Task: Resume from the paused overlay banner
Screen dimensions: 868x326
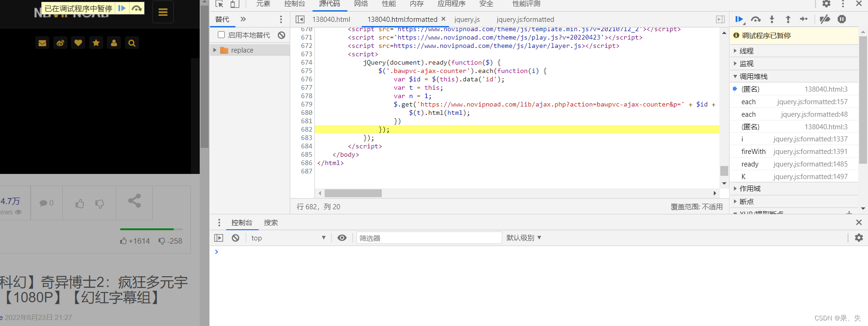Action: (122, 8)
